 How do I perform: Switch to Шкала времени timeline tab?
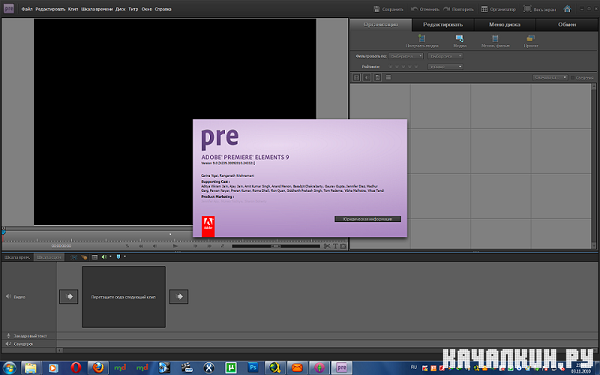(x=18, y=258)
